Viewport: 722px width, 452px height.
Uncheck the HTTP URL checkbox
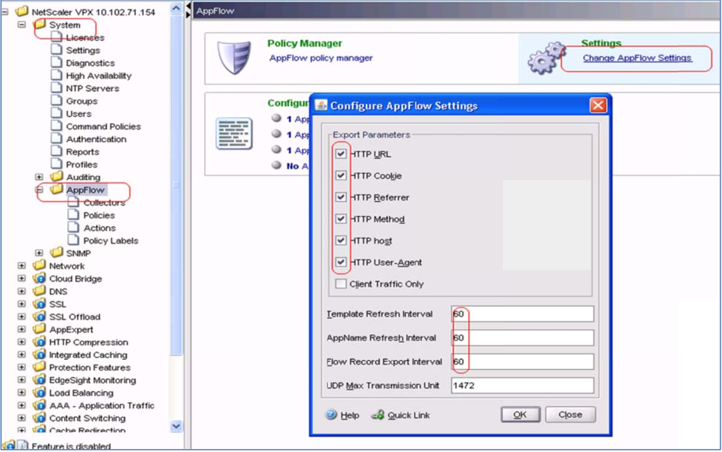(x=341, y=154)
